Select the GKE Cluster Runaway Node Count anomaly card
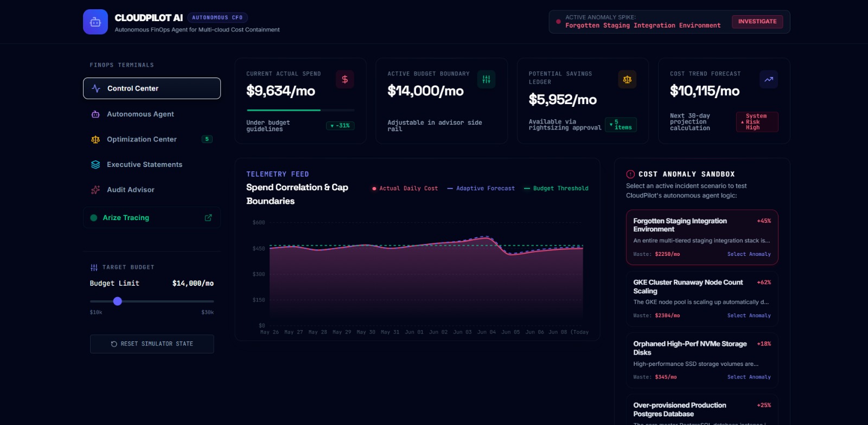Image resolution: width=868 pixels, height=425 pixels. coord(702,299)
